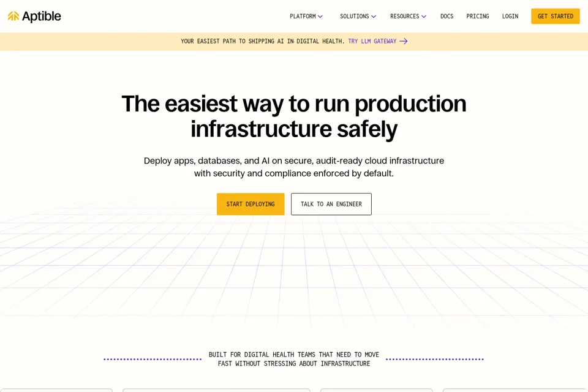Viewport: 588px width, 392px height.
Task: Select the headline about running production infrastructure safely
Action: point(294,116)
